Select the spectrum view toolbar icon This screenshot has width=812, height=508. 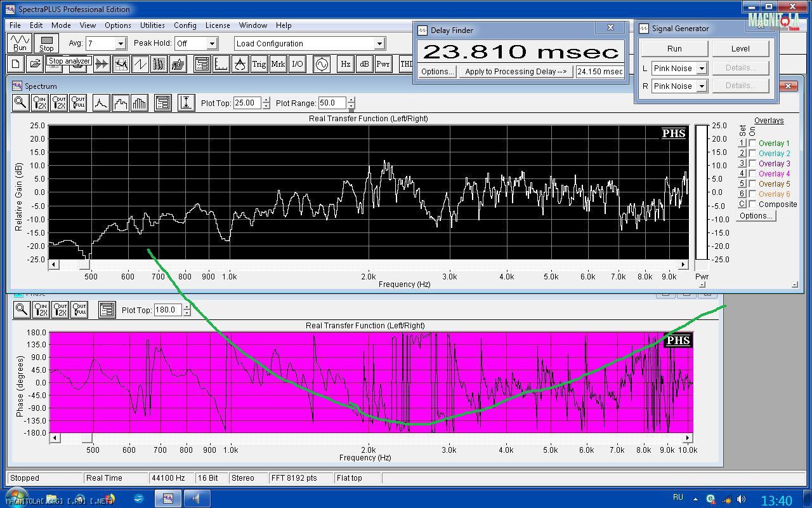(121, 64)
